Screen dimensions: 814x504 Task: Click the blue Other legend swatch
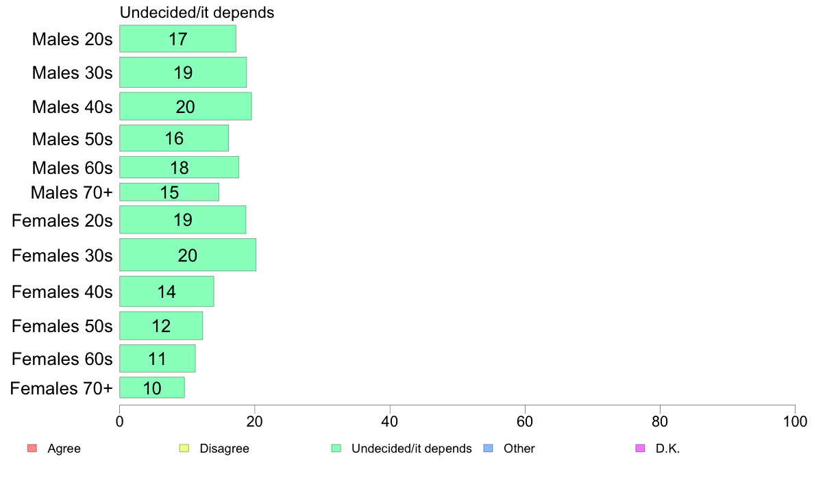click(488, 448)
